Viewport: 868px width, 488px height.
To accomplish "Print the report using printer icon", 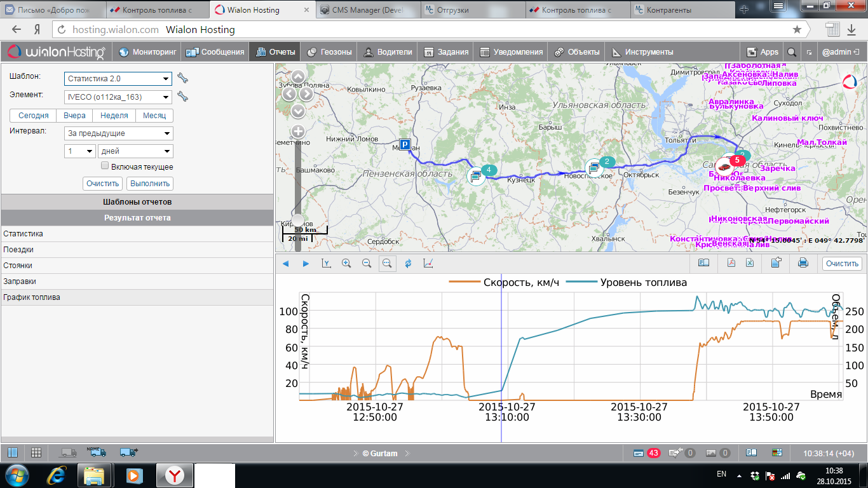I will click(803, 263).
